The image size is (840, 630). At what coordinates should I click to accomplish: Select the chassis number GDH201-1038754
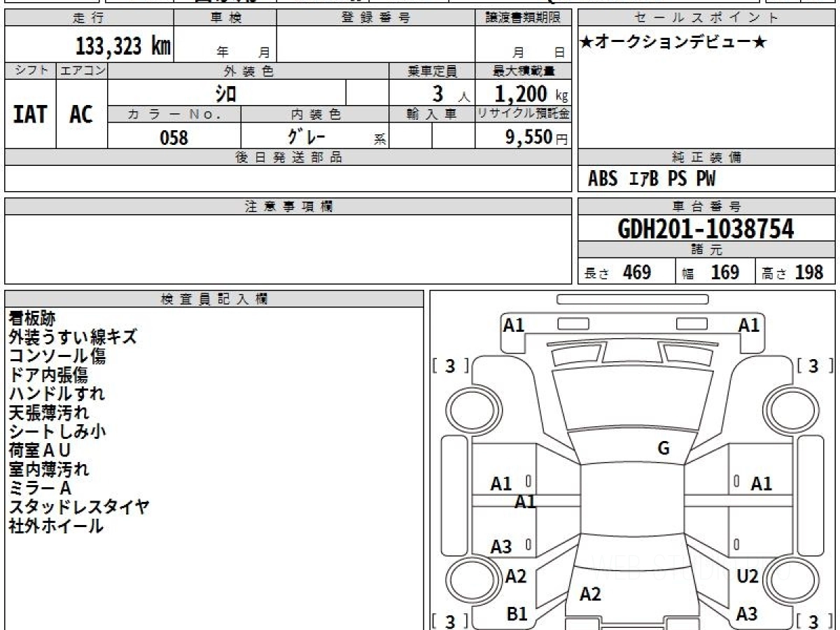click(x=706, y=228)
